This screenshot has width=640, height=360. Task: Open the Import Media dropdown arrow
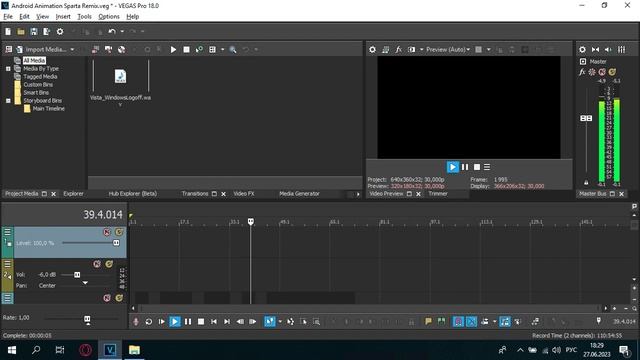pos(72,49)
